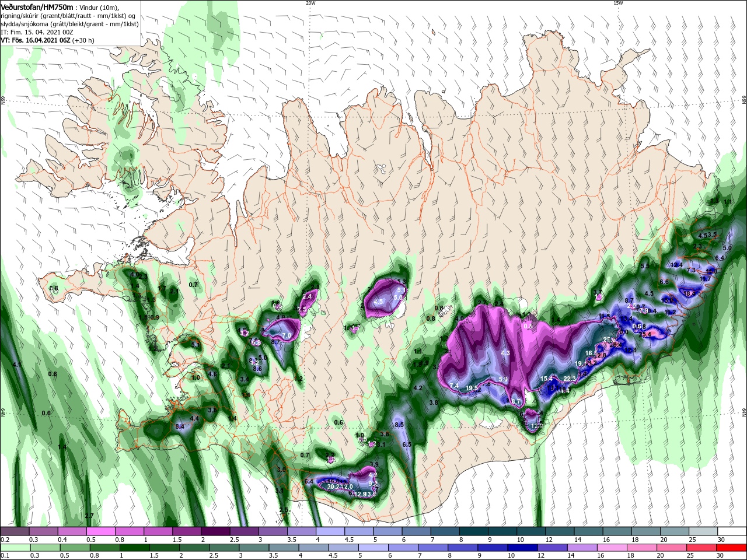747x560 pixels.
Task: Click the 'slydda/snjókoma' legend description line
Action: click(69, 24)
